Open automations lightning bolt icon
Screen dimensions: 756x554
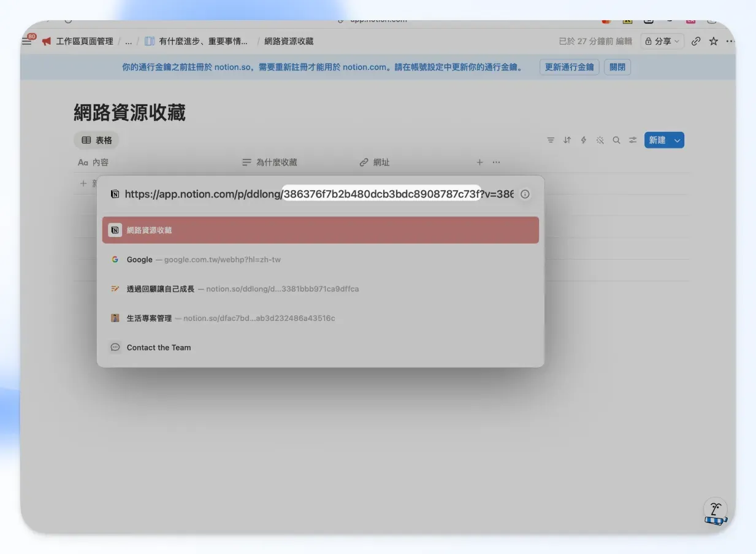click(x=583, y=140)
